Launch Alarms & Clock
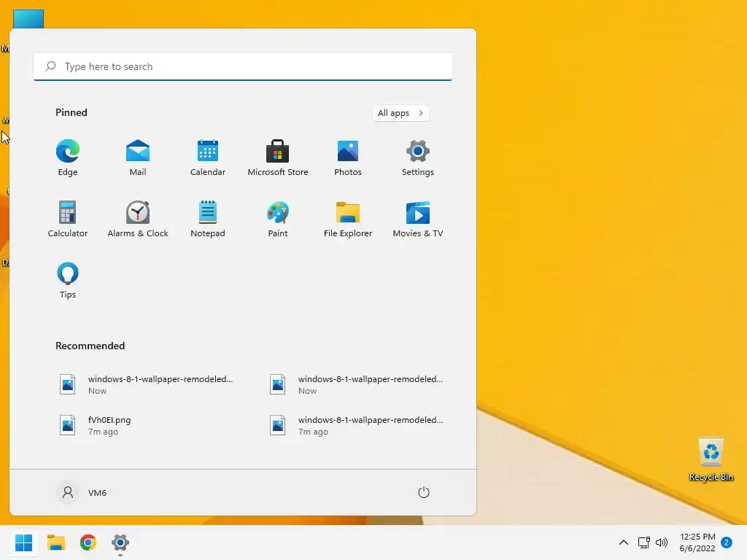The image size is (747, 560). (x=138, y=219)
